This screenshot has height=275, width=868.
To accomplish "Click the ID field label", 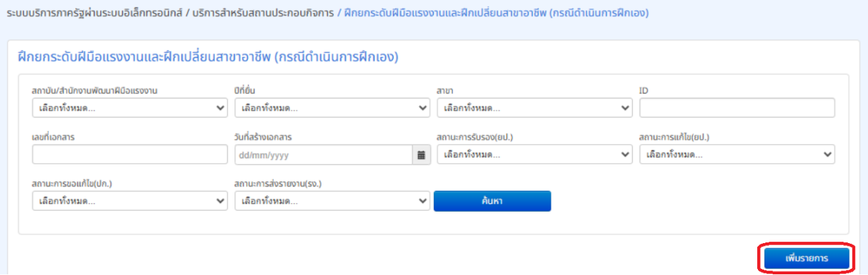I will [x=644, y=90].
